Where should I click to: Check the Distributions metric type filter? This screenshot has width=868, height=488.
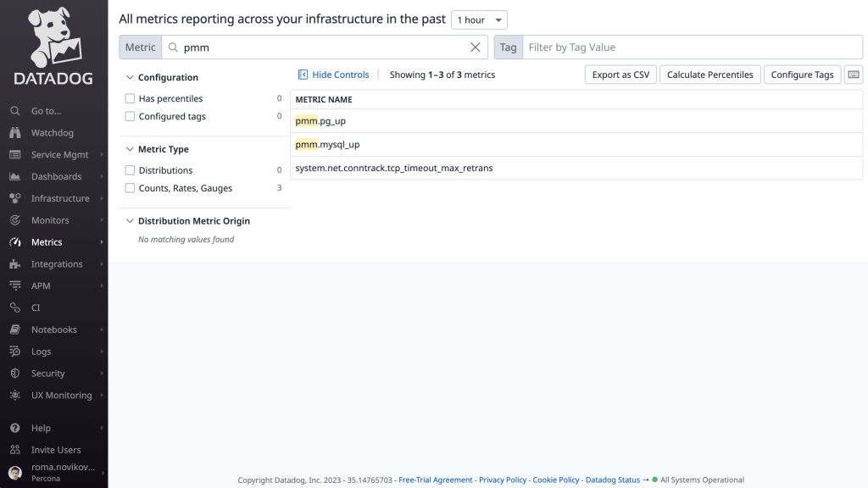pyautogui.click(x=130, y=170)
